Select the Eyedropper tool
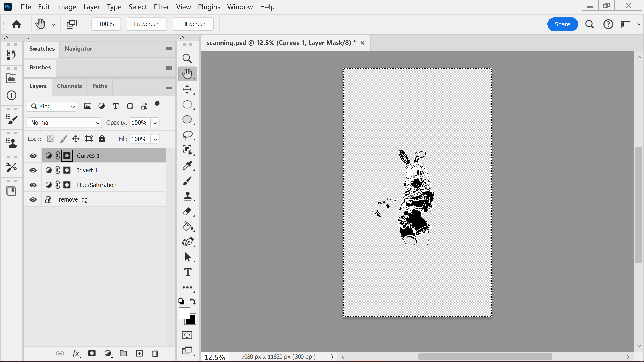This screenshot has width=644, height=362. pyautogui.click(x=187, y=165)
